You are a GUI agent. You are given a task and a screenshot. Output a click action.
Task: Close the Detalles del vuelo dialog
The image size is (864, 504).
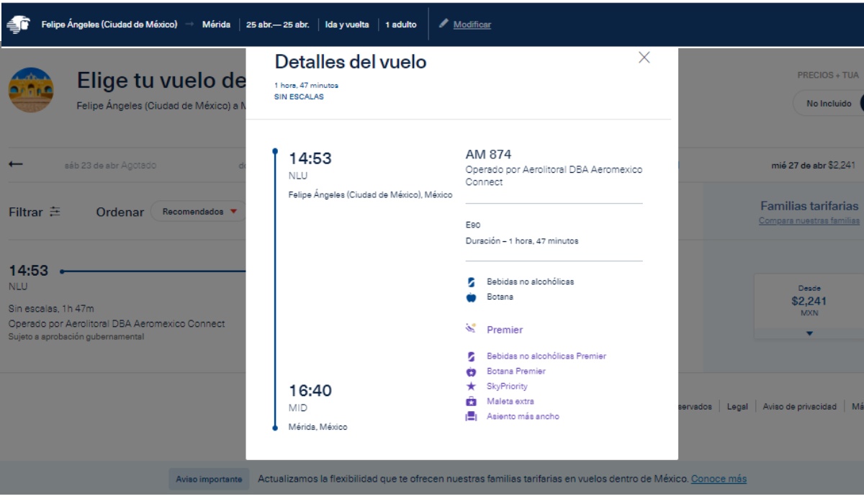[x=644, y=58]
